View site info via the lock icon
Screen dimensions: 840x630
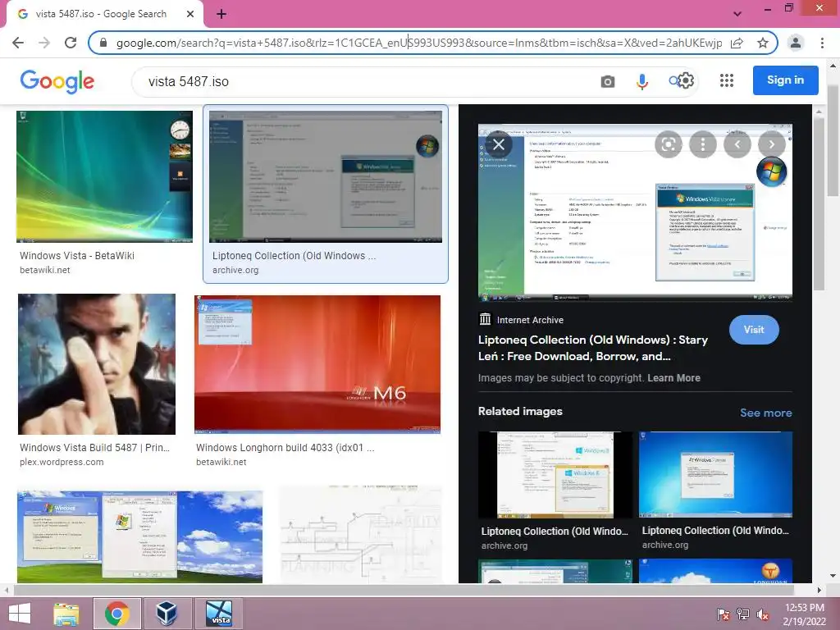click(103, 43)
